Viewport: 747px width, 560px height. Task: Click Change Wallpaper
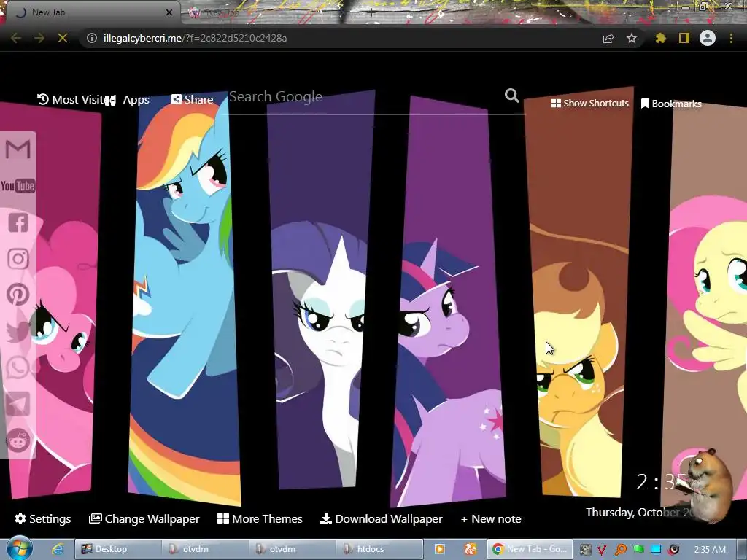pos(144,518)
